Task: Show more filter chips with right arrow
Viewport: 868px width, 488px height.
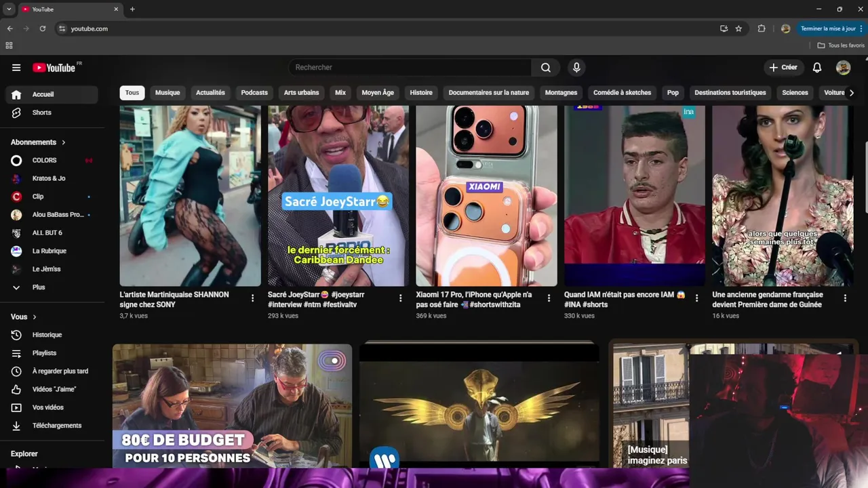Action: [x=852, y=93]
